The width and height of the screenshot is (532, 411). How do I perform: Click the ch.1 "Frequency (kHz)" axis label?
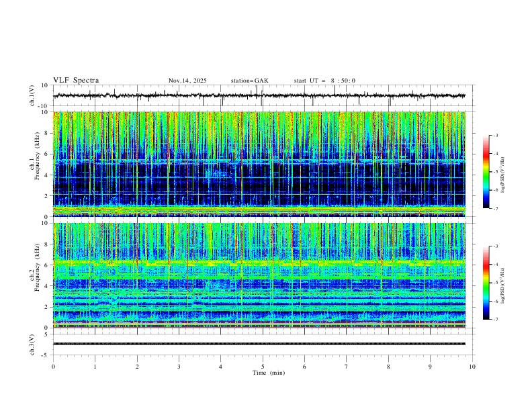click(x=37, y=156)
